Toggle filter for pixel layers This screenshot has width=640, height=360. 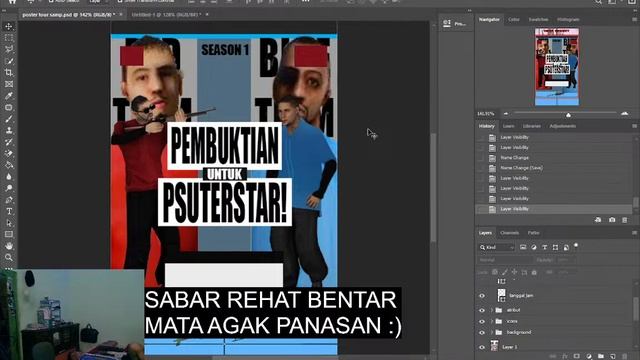pos(523,247)
